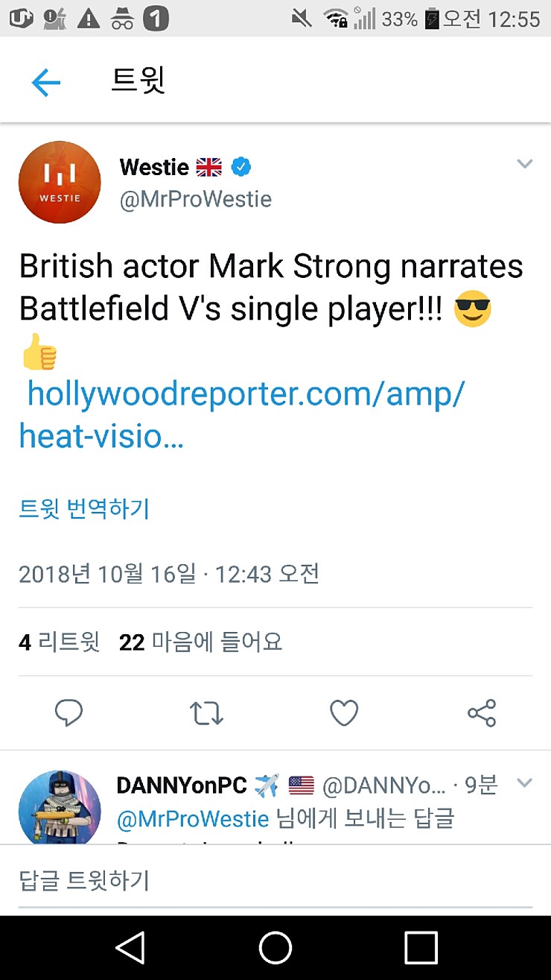The height and width of the screenshot is (980, 551).
Task: Tap the back arrow icon
Action: (45, 82)
